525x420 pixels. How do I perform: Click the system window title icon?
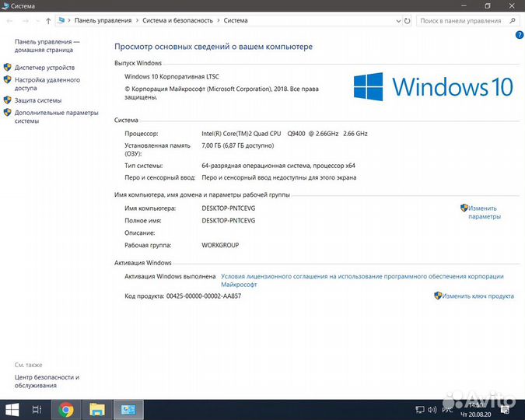[5, 5]
